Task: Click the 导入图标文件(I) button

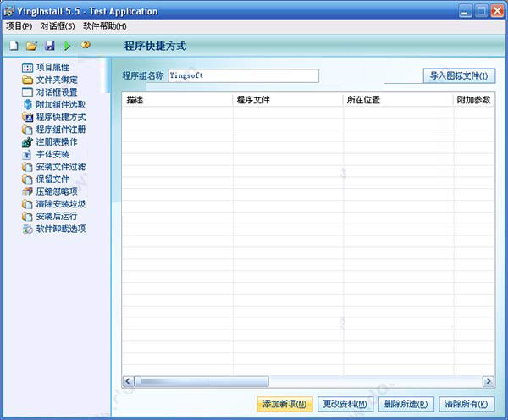Action: click(459, 76)
